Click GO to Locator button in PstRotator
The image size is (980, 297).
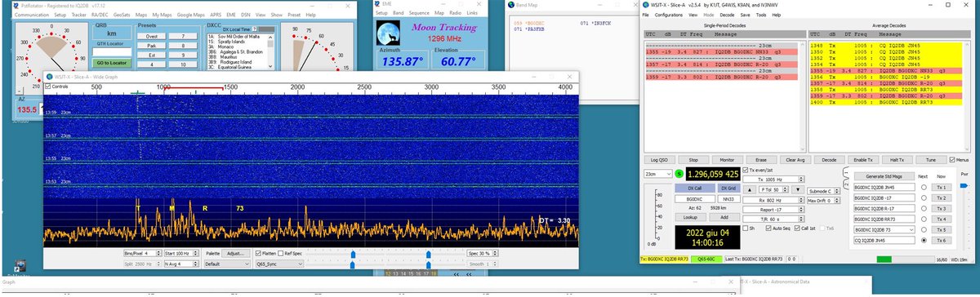click(112, 63)
